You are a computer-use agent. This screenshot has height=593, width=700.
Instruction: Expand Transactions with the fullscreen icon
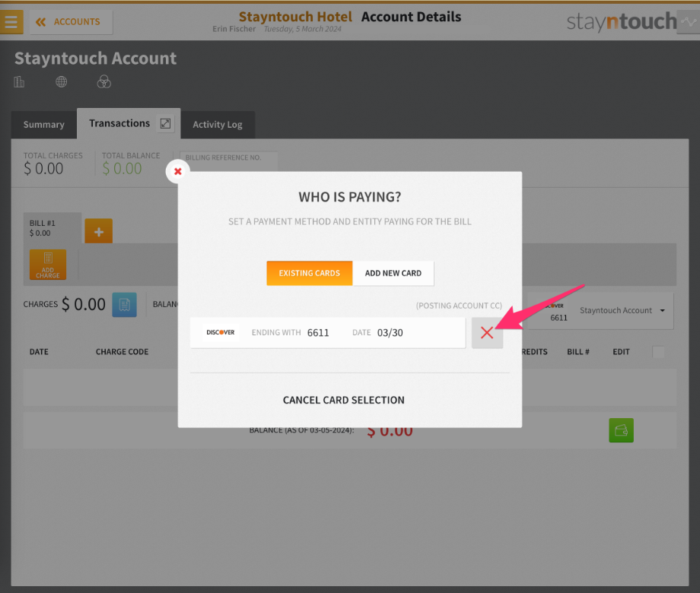pyautogui.click(x=165, y=124)
